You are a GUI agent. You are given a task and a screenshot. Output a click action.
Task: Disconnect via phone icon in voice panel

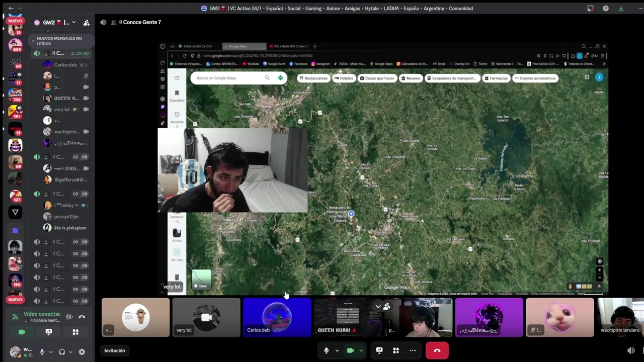[82, 317]
